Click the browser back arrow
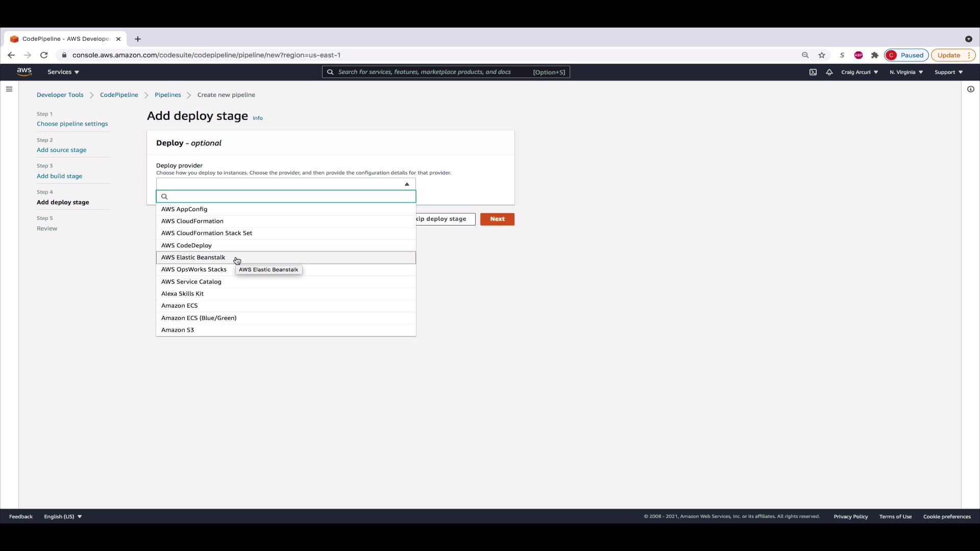This screenshot has height=551, width=980. coord(11,55)
